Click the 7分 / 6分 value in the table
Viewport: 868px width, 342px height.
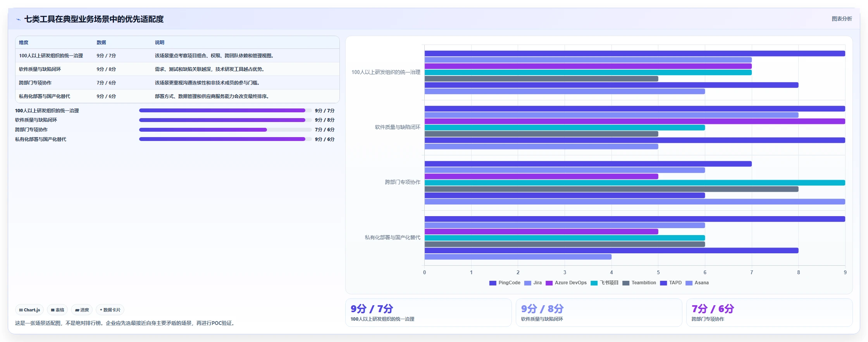point(106,83)
